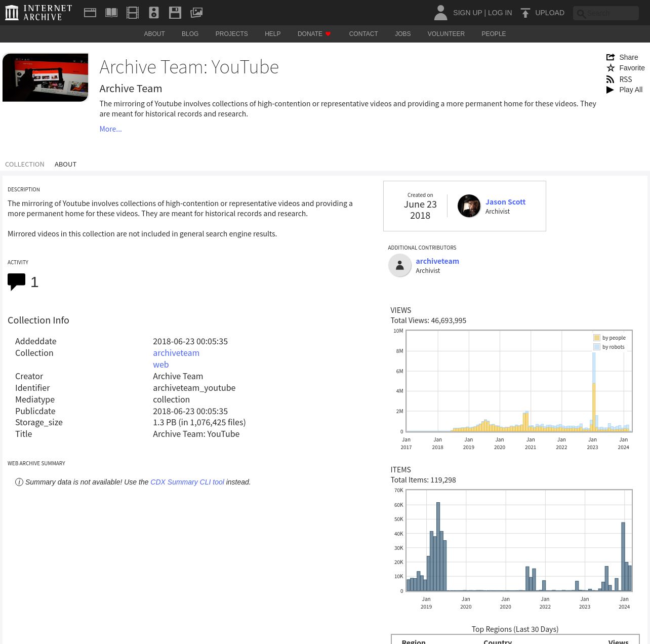Open the Internet Archive home logo

pos(38,13)
